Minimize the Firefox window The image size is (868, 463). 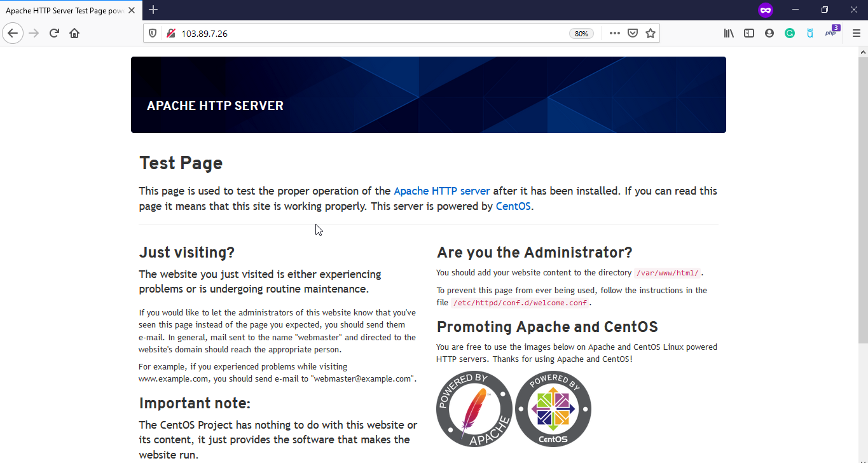796,10
